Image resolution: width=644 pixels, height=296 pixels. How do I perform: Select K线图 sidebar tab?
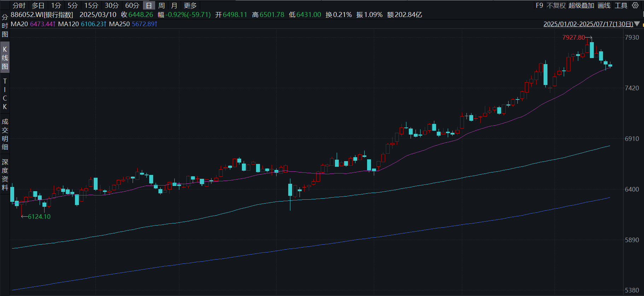click(x=5, y=58)
